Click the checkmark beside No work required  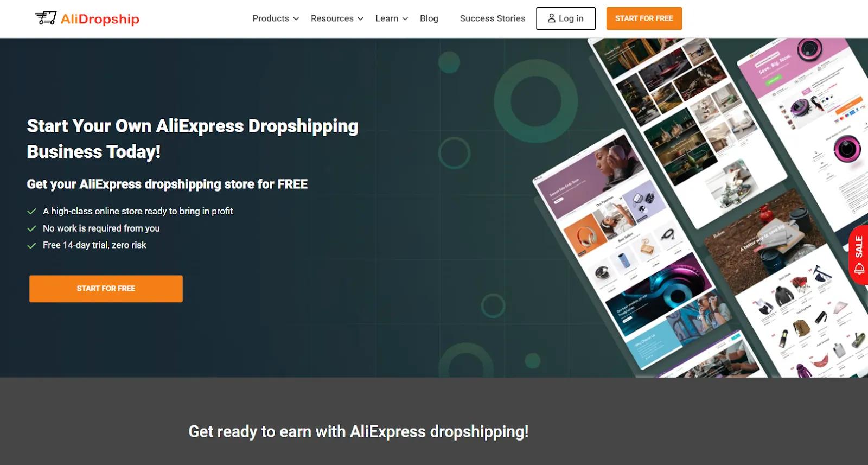pyautogui.click(x=31, y=228)
